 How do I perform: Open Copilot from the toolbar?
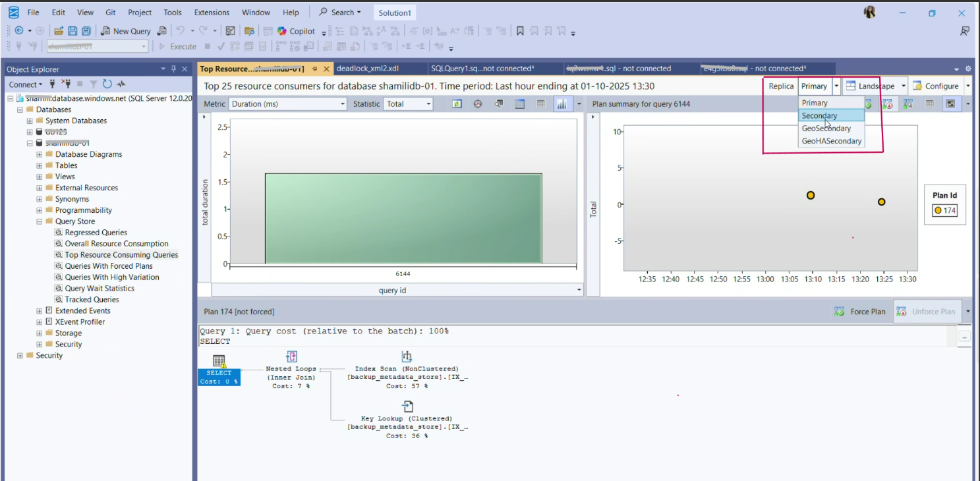pos(296,31)
